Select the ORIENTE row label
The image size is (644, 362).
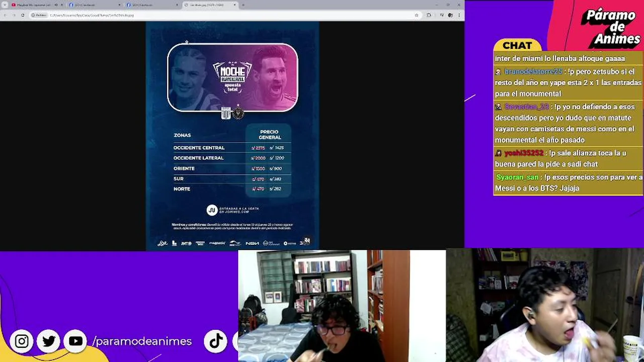pyautogui.click(x=184, y=168)
